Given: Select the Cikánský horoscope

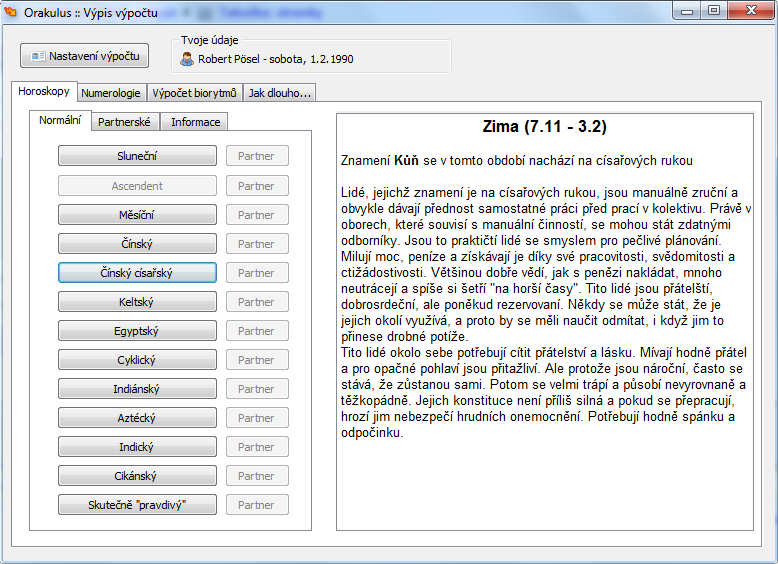Looking at the screenshot, I should 137,475.
